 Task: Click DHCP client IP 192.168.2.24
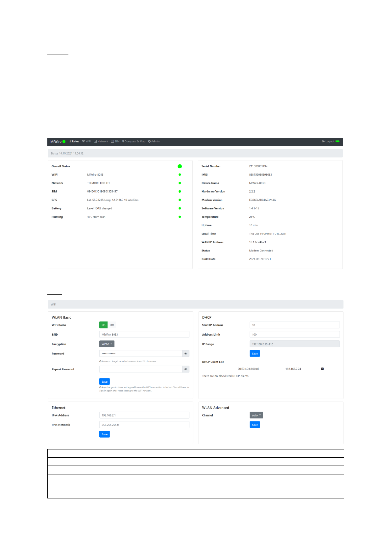(x=293, y=369)
